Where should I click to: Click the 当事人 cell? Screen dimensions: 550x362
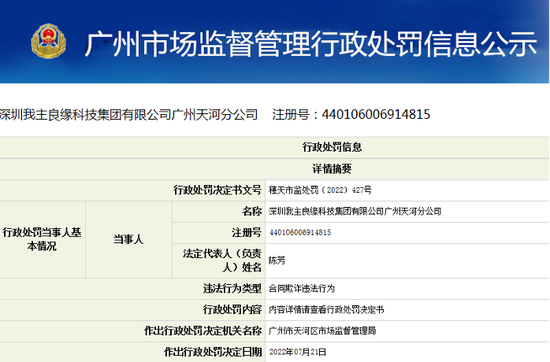pos(128,240)
